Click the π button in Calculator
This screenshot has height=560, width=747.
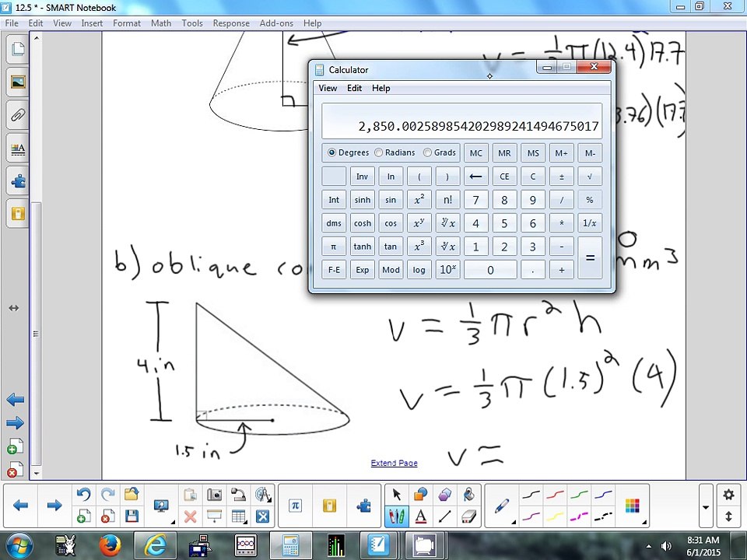pyautogui.click(x=334, y=247)
